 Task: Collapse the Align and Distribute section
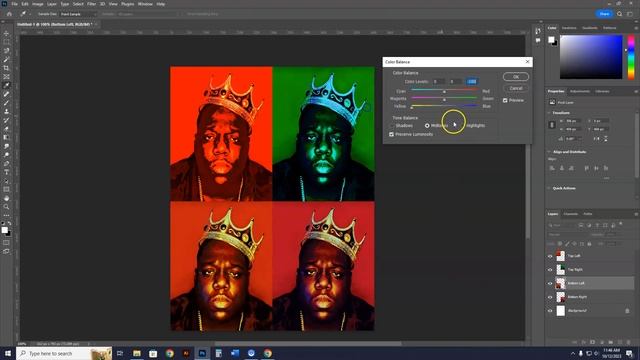[x=549, y=152]
